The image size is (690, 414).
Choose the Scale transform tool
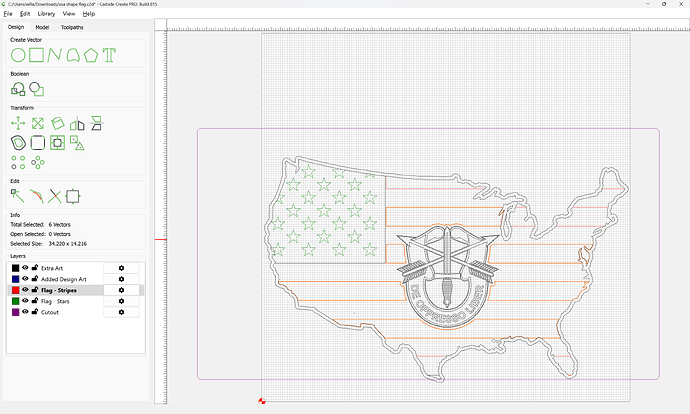38,123
